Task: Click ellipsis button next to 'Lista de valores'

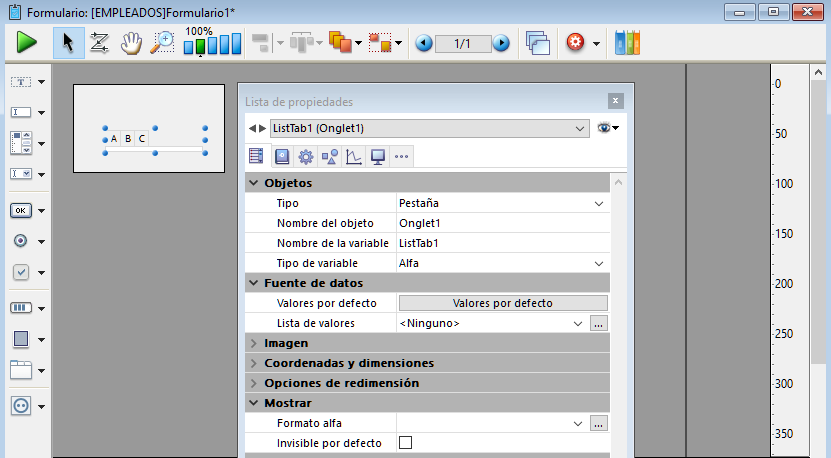Action: pos(598,323)
